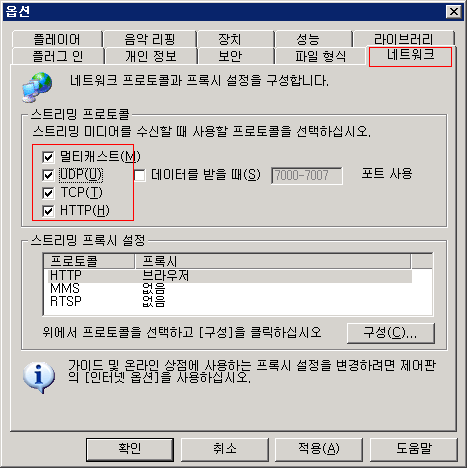Open help with the 도움말 button
The width and height of the screenshot is (468, 469).
pos(414,449)
